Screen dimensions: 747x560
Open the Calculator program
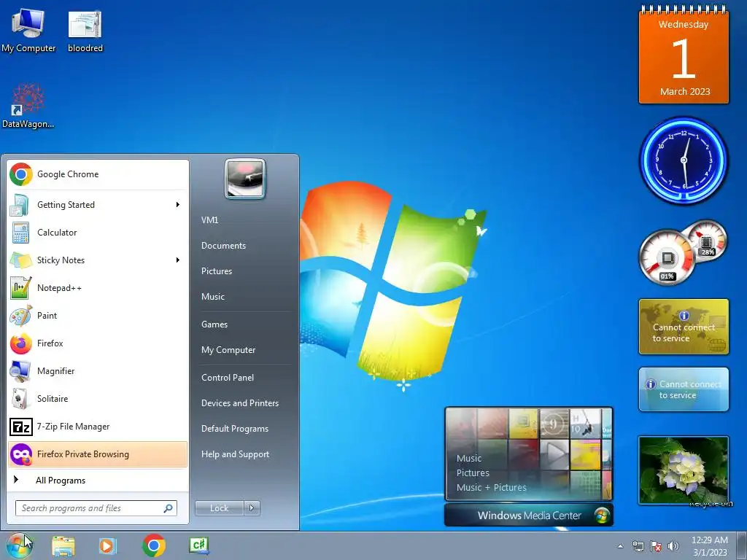click(x=98, y=233)
